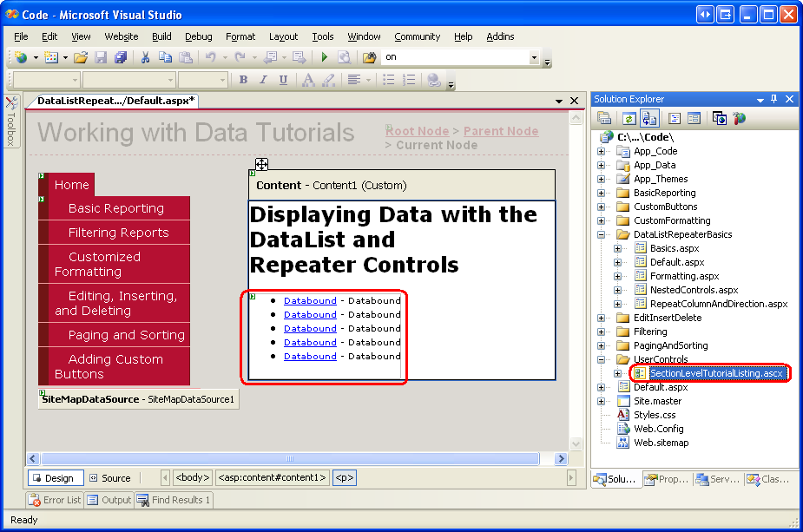Click the Find in Files icon
The image size is (803, 532).
tap(369, 57)
